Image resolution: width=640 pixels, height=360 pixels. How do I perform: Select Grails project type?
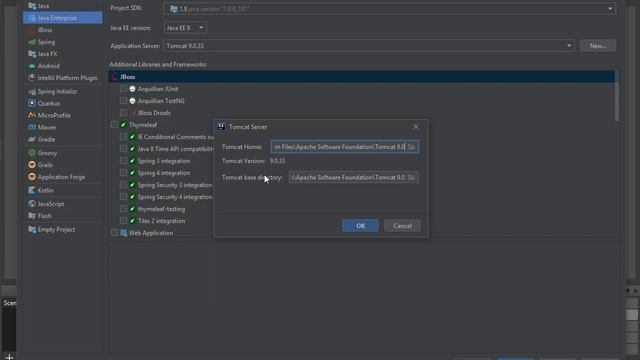click(45, 164)
